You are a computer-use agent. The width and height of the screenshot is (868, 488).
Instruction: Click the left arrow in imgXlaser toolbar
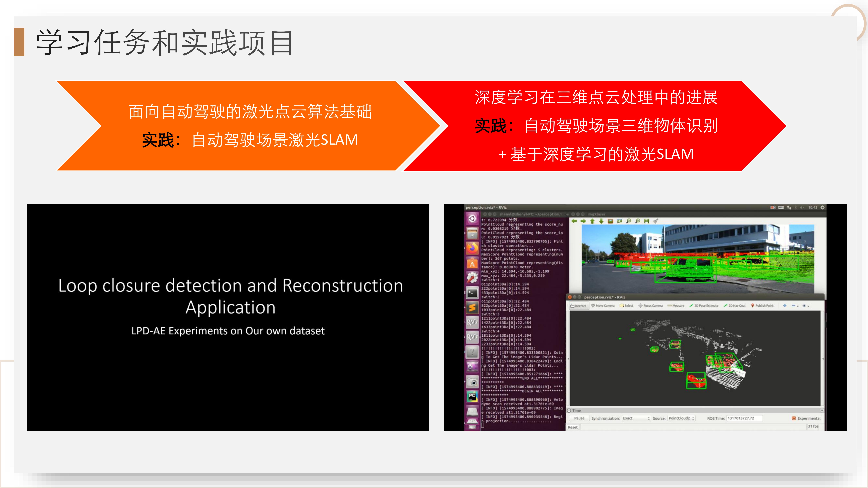tap(574, 221)
